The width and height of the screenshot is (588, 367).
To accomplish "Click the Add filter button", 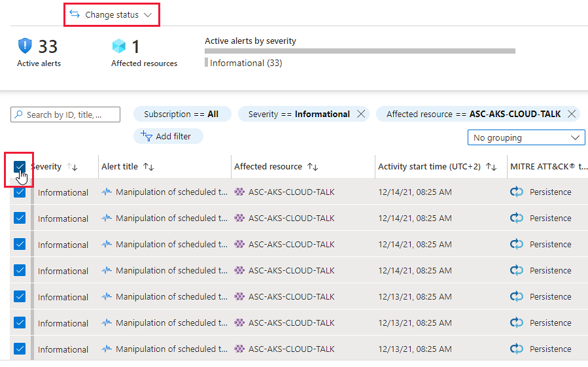I will coord(168,136).
